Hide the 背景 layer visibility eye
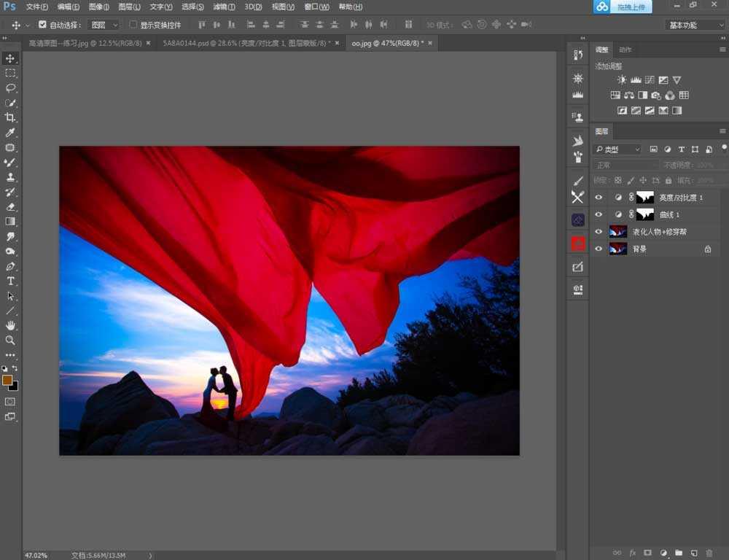The height and width of the screenshot is (560, 729). coord(598,249)
